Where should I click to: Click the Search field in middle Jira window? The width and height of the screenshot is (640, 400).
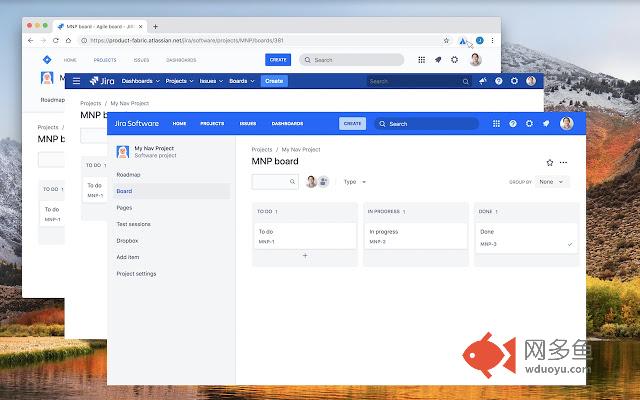click(419, 81)
